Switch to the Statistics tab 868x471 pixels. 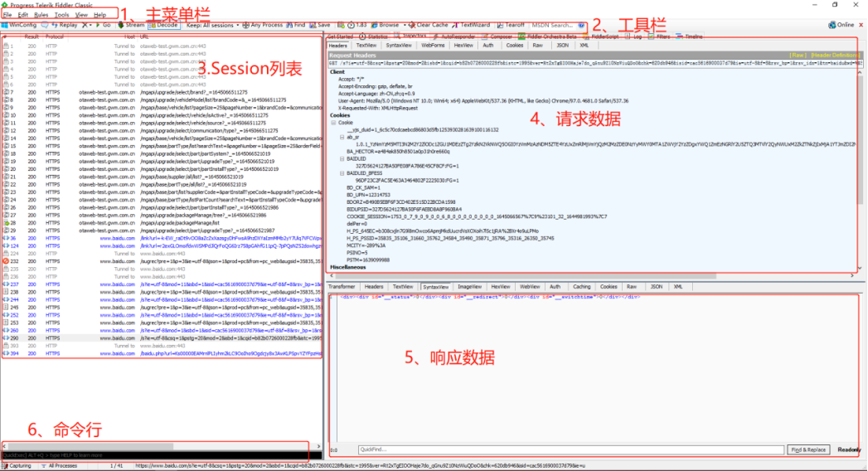[374, 36]
